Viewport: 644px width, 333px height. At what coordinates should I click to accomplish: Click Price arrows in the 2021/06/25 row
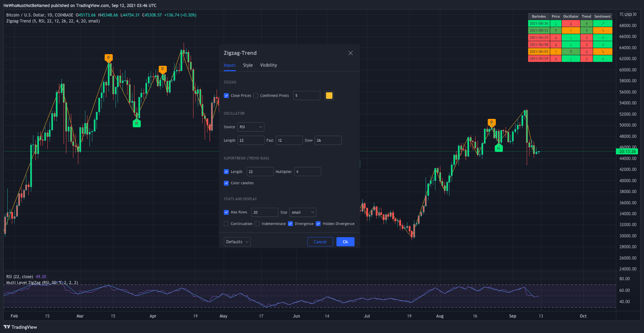tap(556, 38)
